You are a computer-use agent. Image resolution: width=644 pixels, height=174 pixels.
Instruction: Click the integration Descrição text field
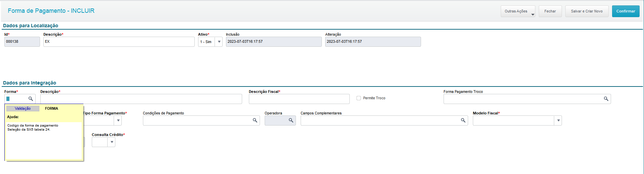tap(141, 99)
